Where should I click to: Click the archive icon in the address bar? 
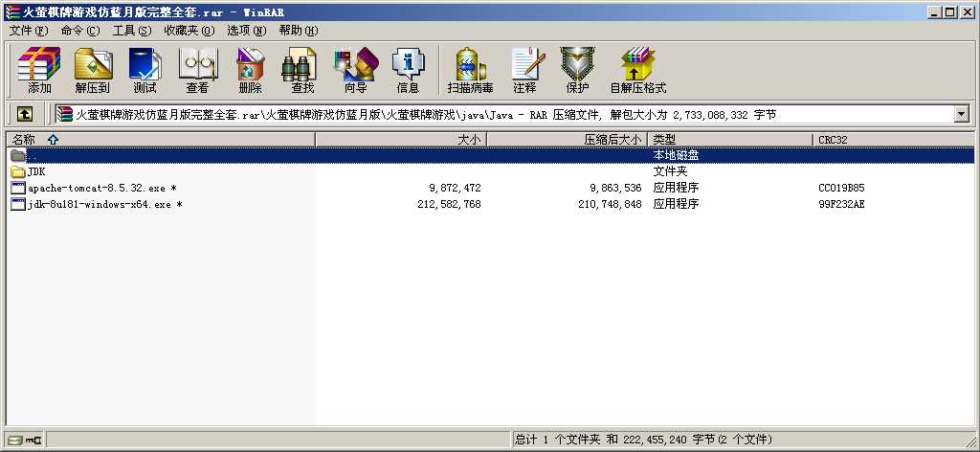tap(64, 114)
